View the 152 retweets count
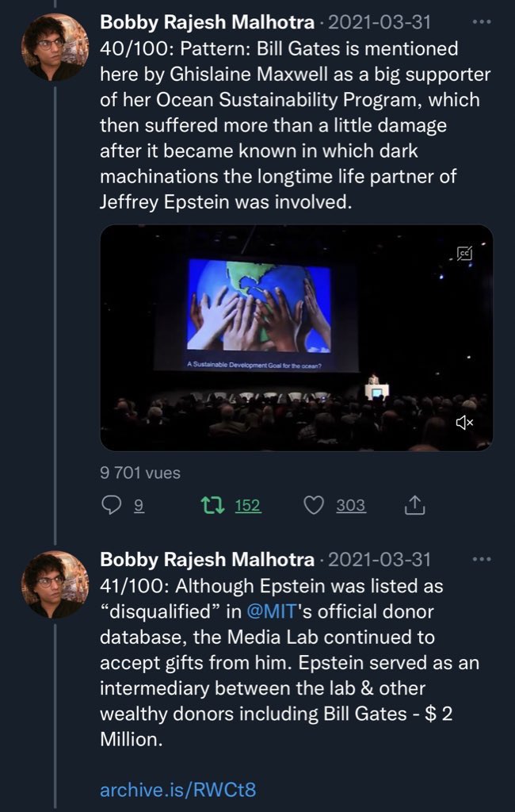The width and height of the screenshot is (515, 812). [248, 505]
